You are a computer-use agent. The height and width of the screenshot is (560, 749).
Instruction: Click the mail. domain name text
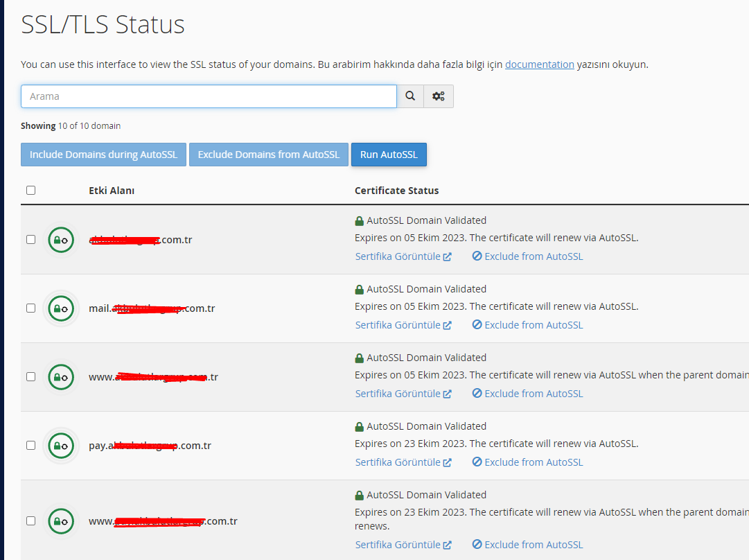coord(152,308)
